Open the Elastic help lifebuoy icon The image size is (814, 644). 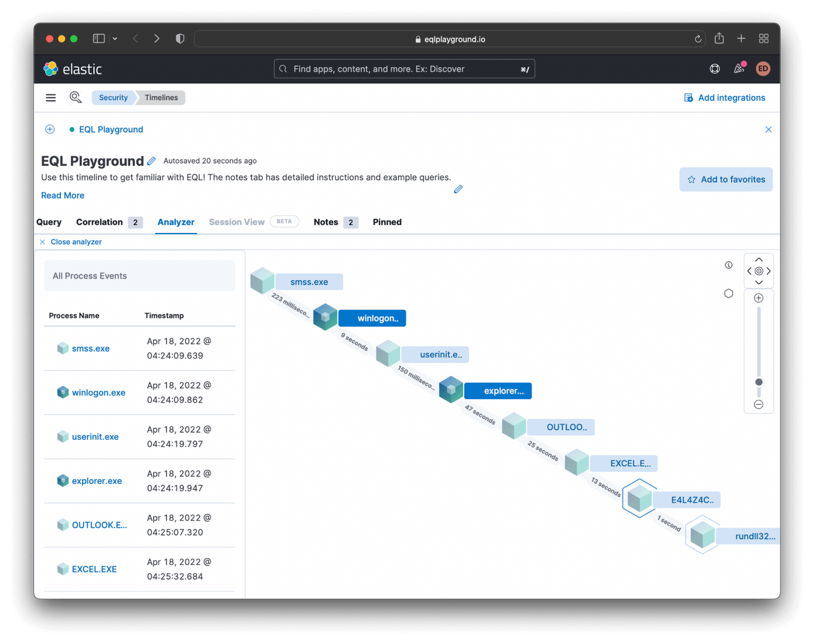pos(715,69)
